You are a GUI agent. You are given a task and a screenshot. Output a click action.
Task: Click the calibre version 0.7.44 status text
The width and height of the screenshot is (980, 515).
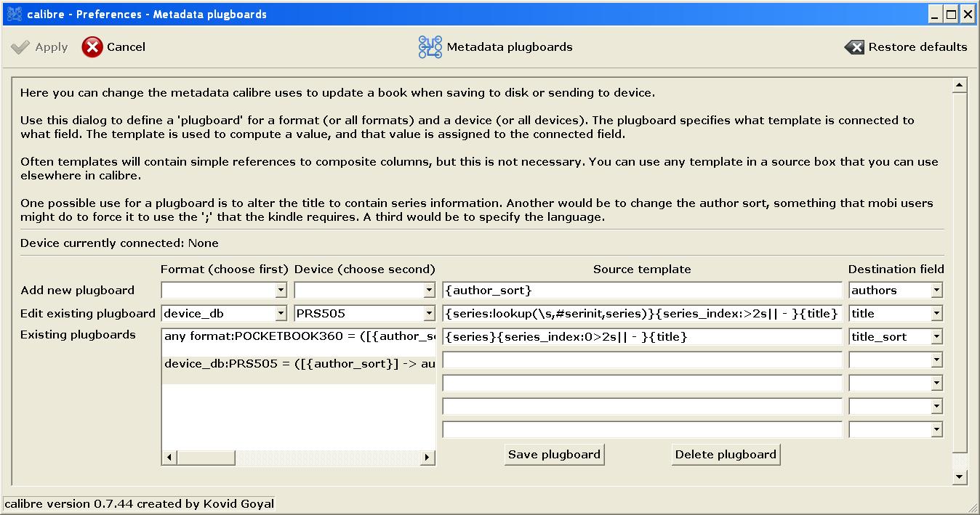click(140, 504)
